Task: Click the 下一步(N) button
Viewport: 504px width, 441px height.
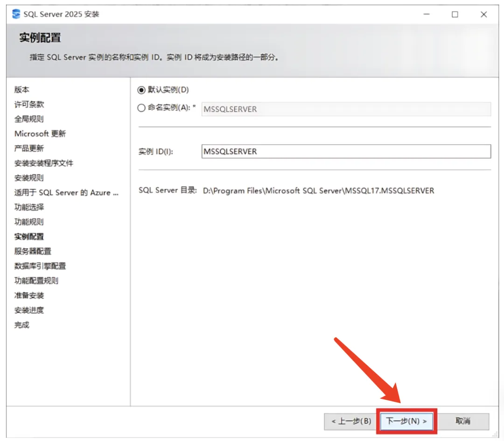Action: coord(406,421)
